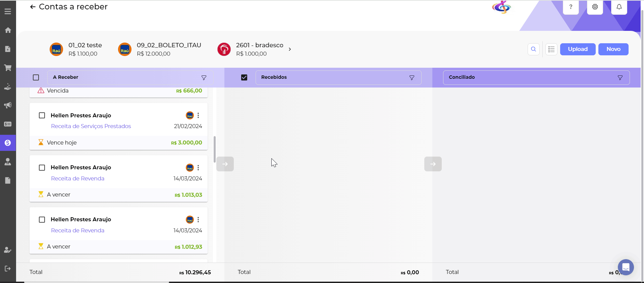The height and width of the screenshot is (283, 644).
Task: Click the Novo button
Action: tap(613, 49)
